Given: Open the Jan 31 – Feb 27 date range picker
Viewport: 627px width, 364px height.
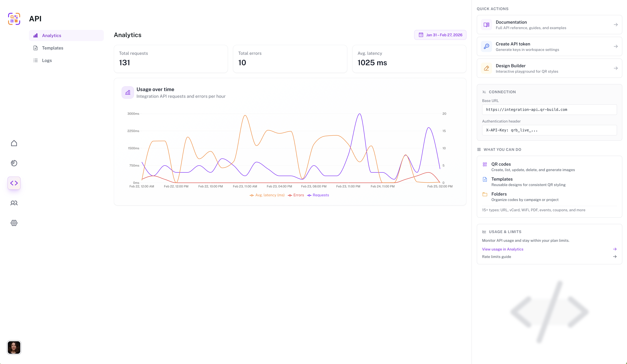Looking at the screenshot, I should tap(440, 35).
